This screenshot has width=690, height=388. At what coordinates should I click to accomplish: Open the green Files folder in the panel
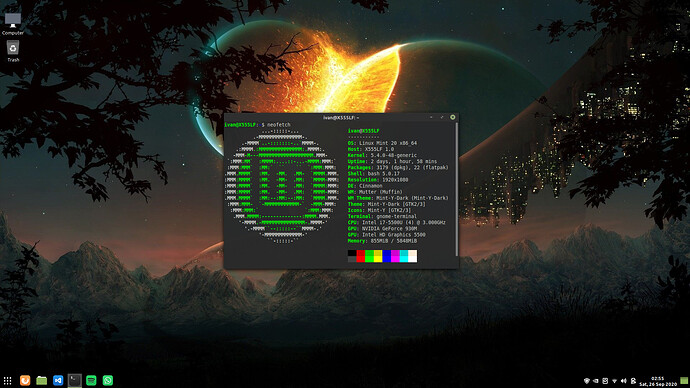click(41, 381)
